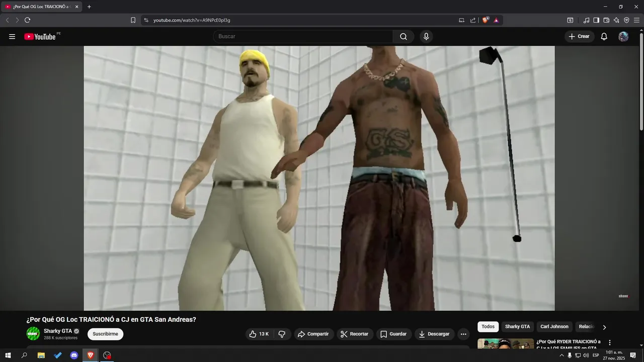This screenshot has height=362, width=644.
Task: Open the browser main menu
Action: (x=636, y=20)
